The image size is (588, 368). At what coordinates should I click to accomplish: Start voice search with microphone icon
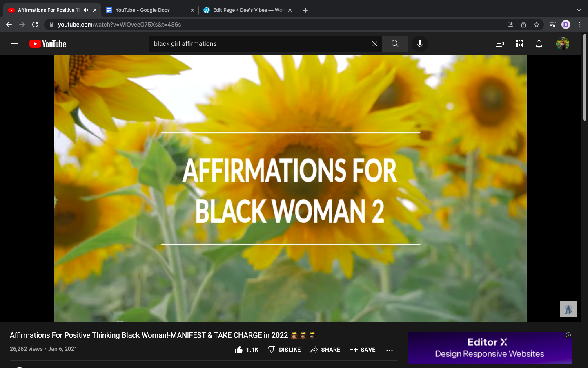tap(419, 44)
